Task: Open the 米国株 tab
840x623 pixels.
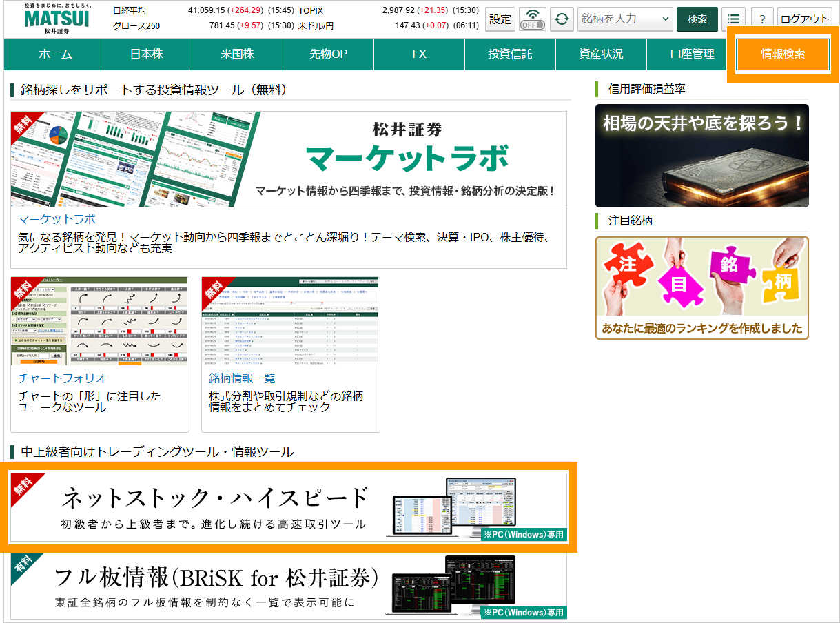Action: [238, 54]
